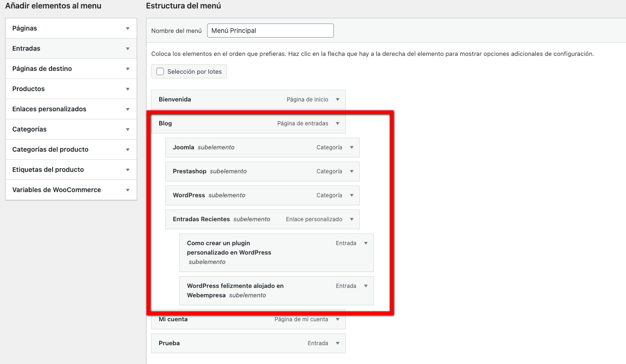
Task: Open 'Como crear un plugin' item arrow
Action: coord(366,243)
